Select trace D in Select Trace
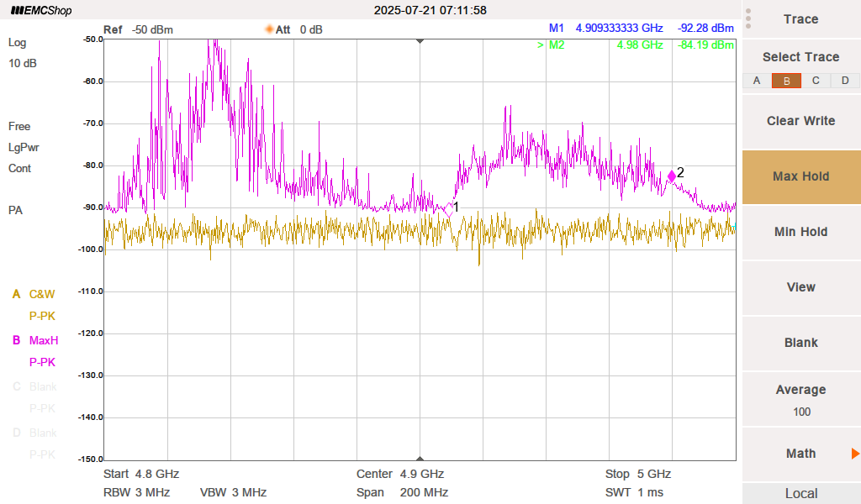 click(x=845, y=81)
